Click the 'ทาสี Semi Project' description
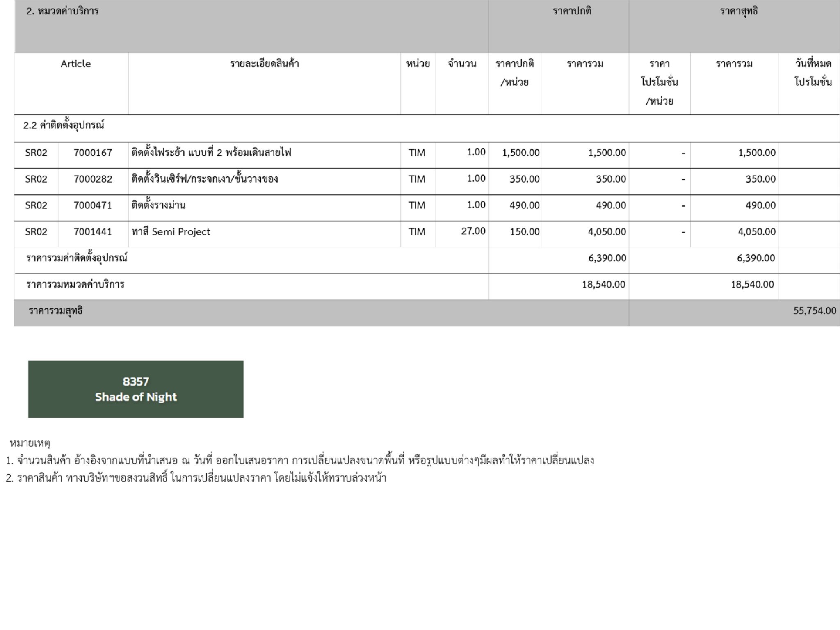The width and height of the screenshot is (840, 630). pyautogui.click(x=171, y=232)
